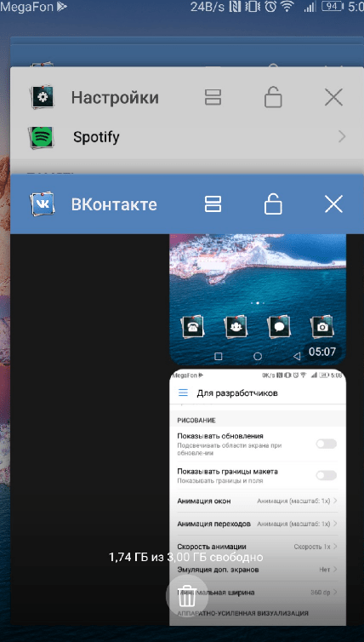Viewport: 364px width, 642px height.
Task: Tap the 05:07 time badge on thumbnail
Action: pyautogui.click(x=321, y=352)
